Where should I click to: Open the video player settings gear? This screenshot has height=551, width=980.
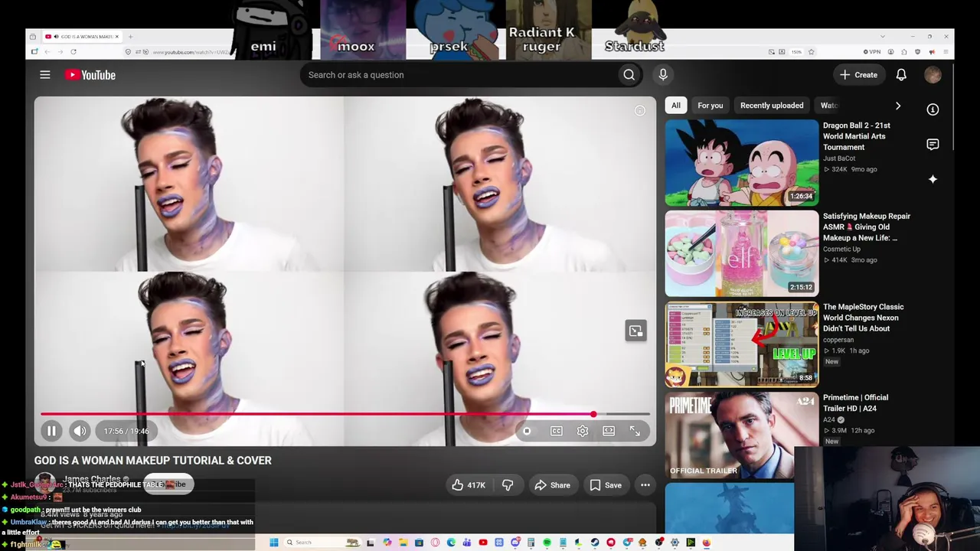coord(583,431)
